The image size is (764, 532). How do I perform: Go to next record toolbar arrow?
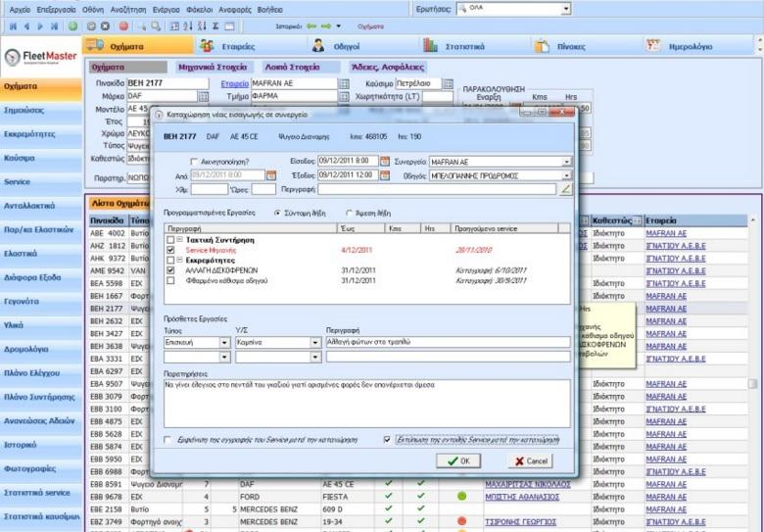(x=40, y=26)
